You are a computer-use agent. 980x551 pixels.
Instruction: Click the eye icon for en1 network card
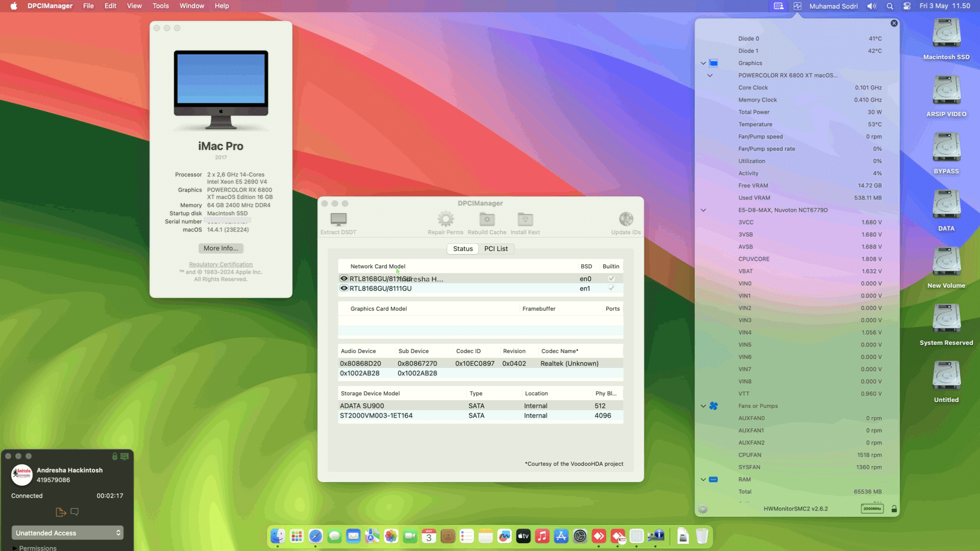click(x=344, y=288)
